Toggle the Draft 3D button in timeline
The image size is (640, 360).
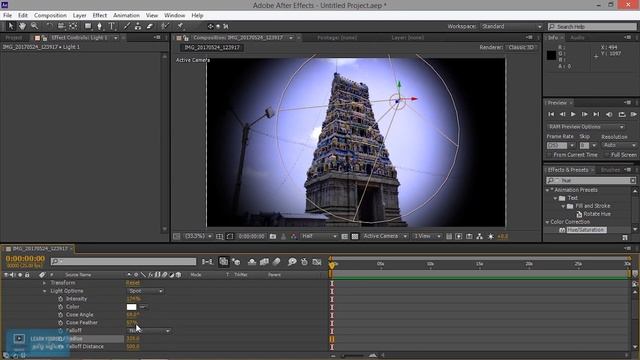pyautogui.click(x=236, y=262)
